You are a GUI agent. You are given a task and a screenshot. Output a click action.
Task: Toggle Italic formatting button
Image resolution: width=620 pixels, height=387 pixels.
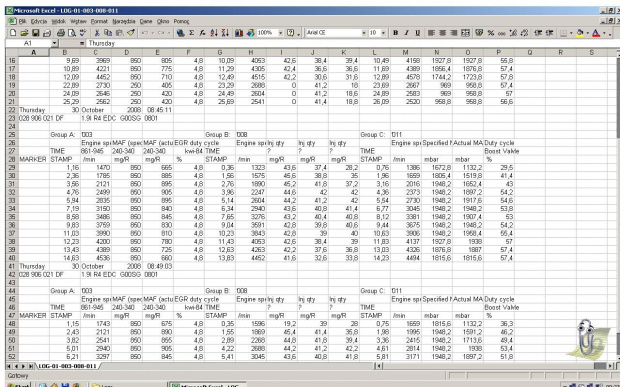[x=406, y=33]
